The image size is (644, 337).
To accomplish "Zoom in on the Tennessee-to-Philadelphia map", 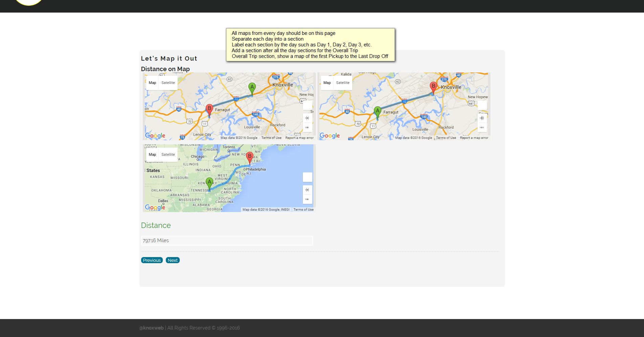I will [x=307, y=190].
